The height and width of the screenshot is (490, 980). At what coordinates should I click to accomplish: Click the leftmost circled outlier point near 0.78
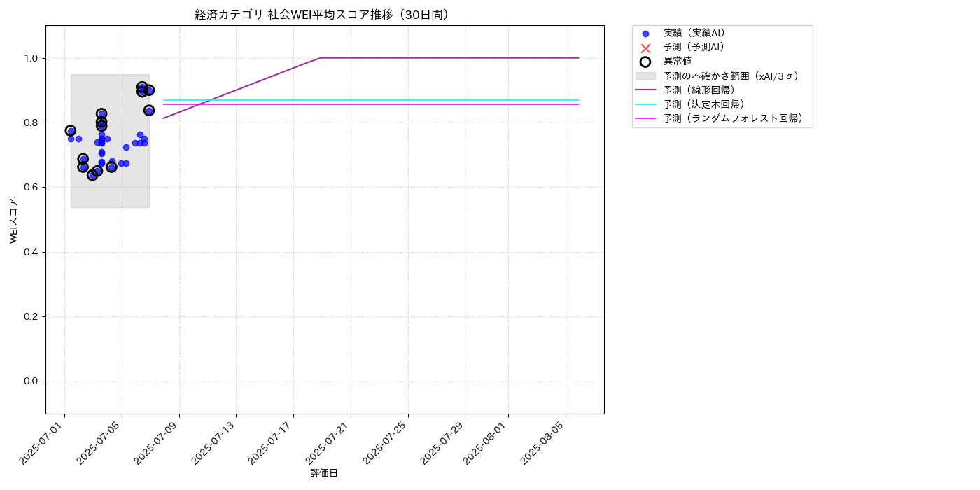71,131
